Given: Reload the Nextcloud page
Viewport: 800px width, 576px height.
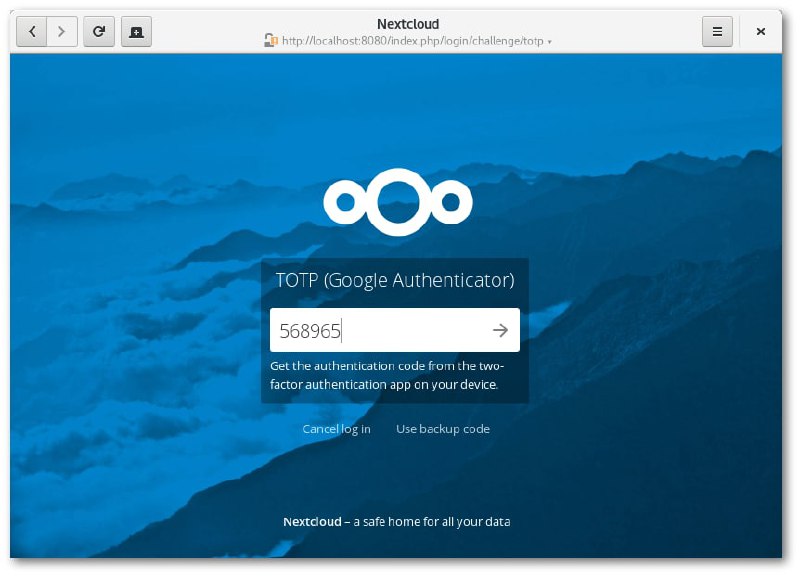Looking at the screenshot, I should tap(98, 32).
